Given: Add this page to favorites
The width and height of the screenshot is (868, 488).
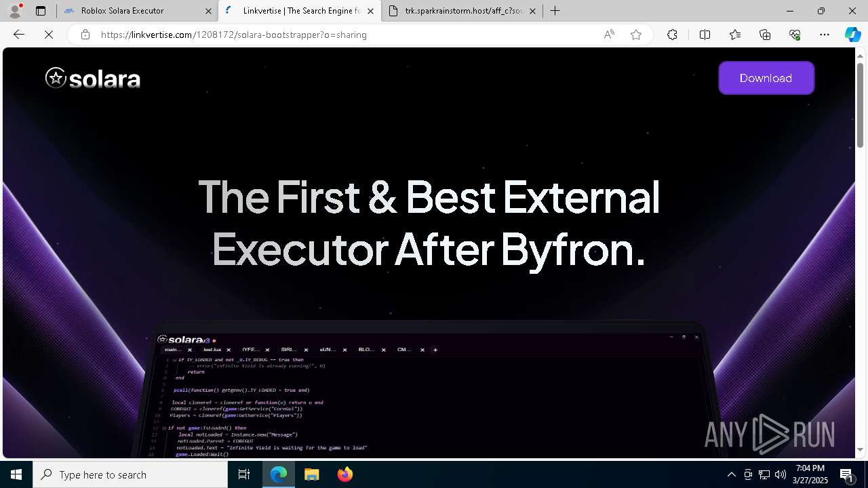Looking at the screenshot, I should point(636,35).
